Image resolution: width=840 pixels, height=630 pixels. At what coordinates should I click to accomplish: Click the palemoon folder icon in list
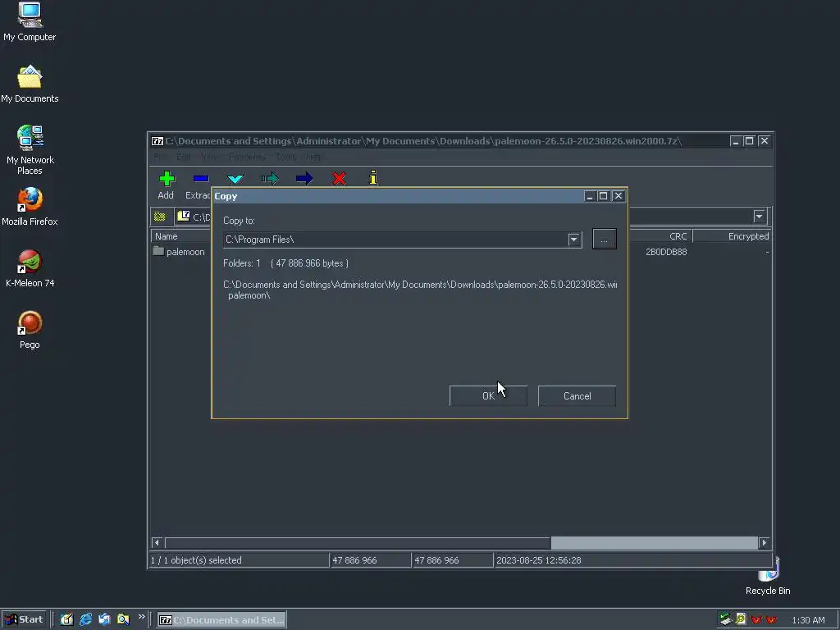158,251
